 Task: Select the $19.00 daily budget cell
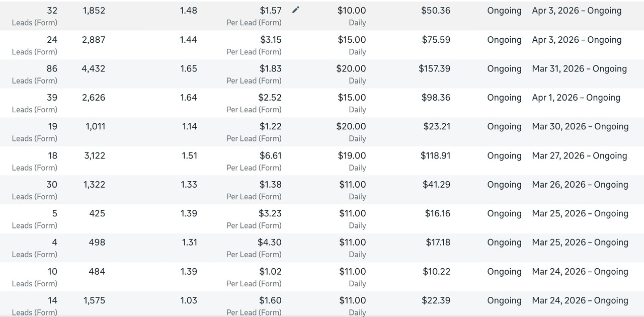pos(352,155)
